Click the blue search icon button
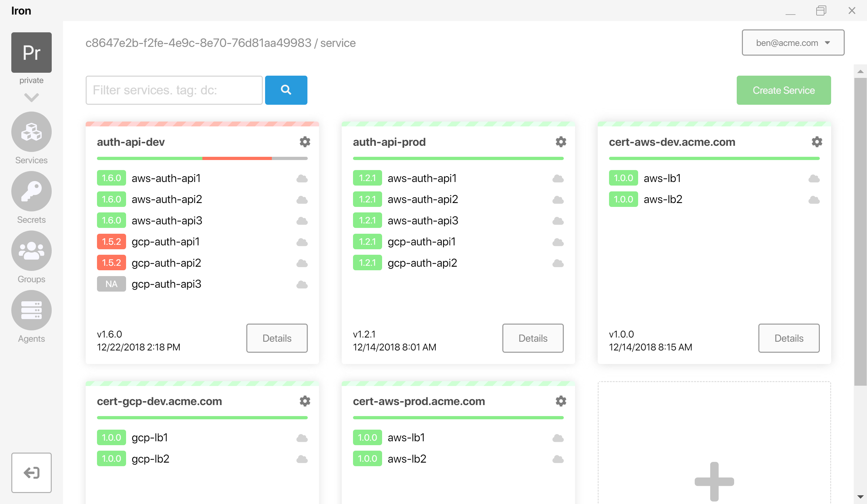This screenshot has height=504, width=867. [x=286, y=90]
